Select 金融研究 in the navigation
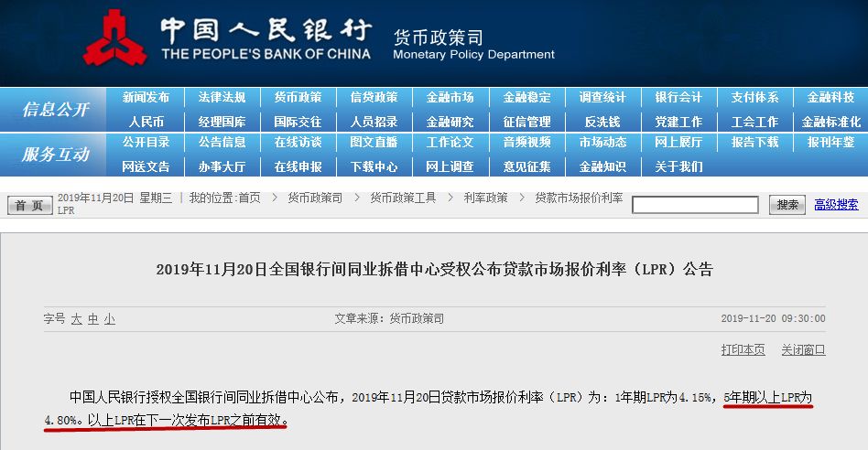The height and width of the screenshot is (450, 868). (x=450, y=122)
